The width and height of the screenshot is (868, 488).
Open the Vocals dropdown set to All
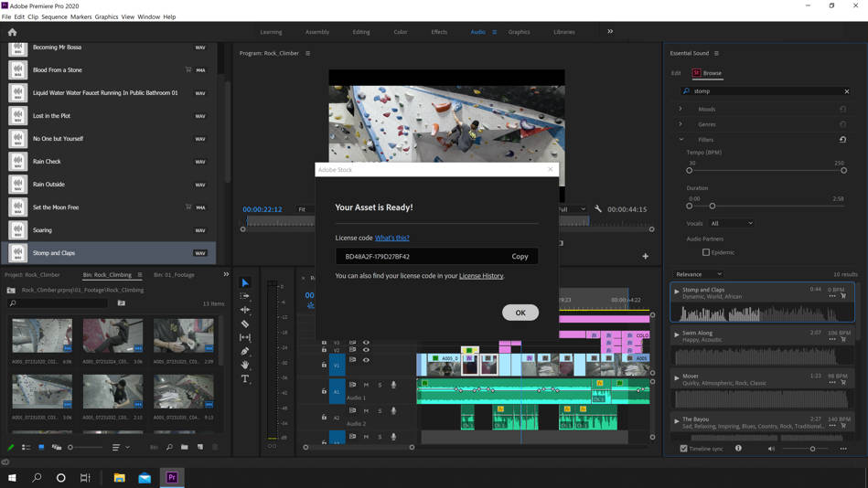tap(732, 224)
